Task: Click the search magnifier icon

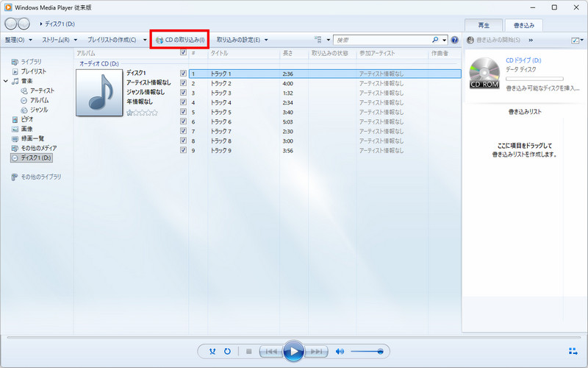Action: coord(435,40)
